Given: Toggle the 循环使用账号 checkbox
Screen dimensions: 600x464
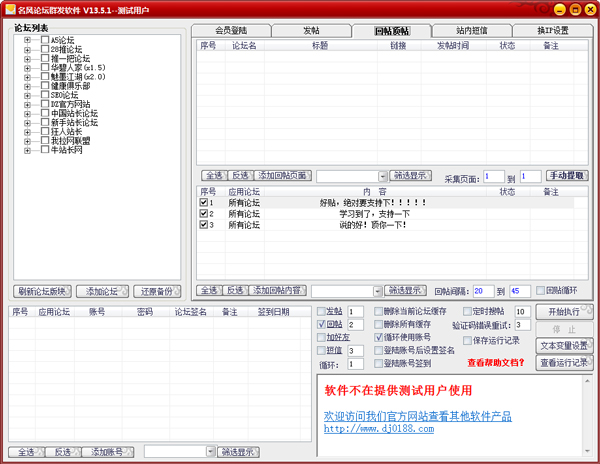Looking at the screenshot, I should click(378, 337).
